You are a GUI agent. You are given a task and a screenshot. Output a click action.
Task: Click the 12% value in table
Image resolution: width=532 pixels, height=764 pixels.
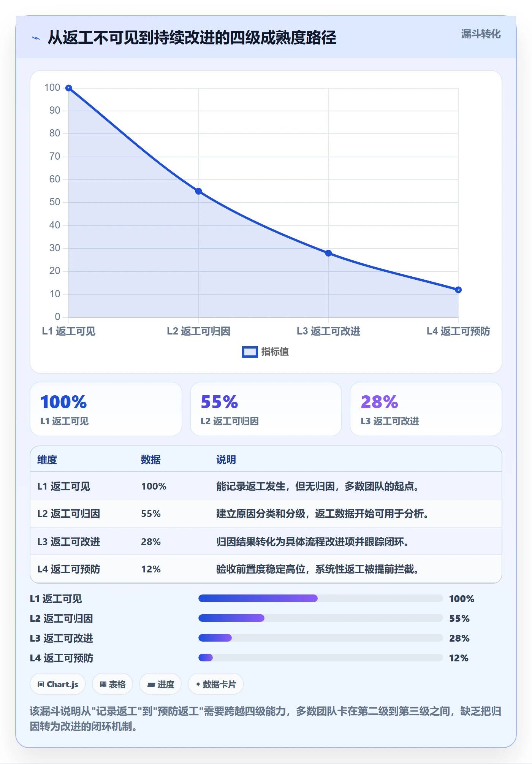[x=151, y=569]
